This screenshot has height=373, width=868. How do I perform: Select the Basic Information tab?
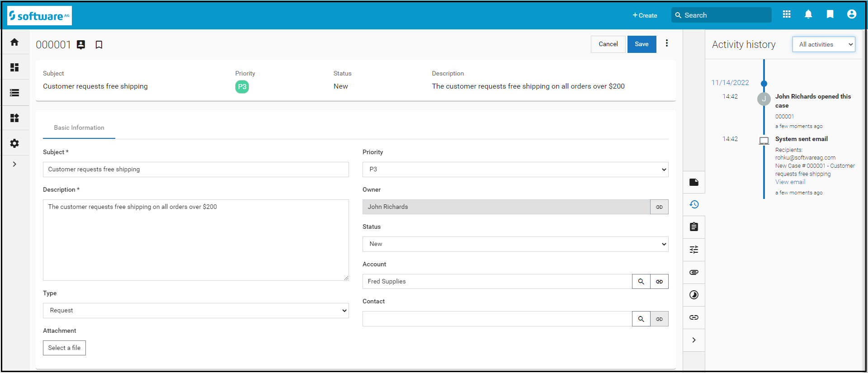tap(79, 128)
